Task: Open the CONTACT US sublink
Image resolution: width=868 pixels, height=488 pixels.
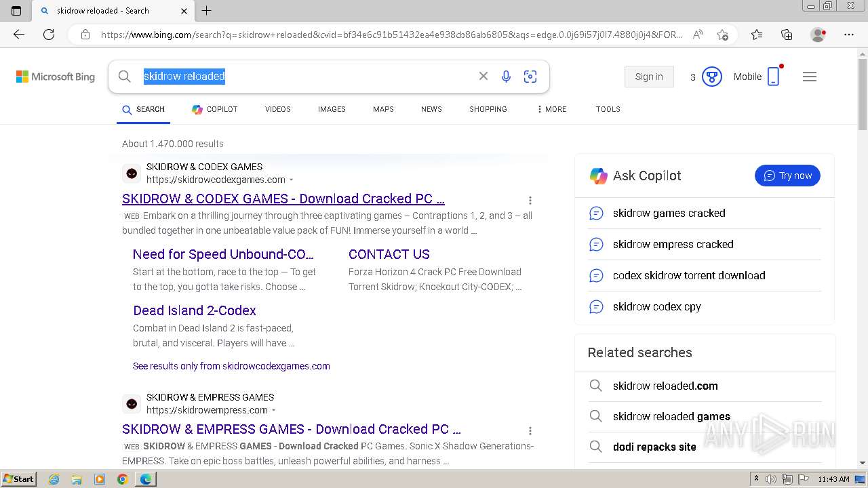Action: (389, 254)
